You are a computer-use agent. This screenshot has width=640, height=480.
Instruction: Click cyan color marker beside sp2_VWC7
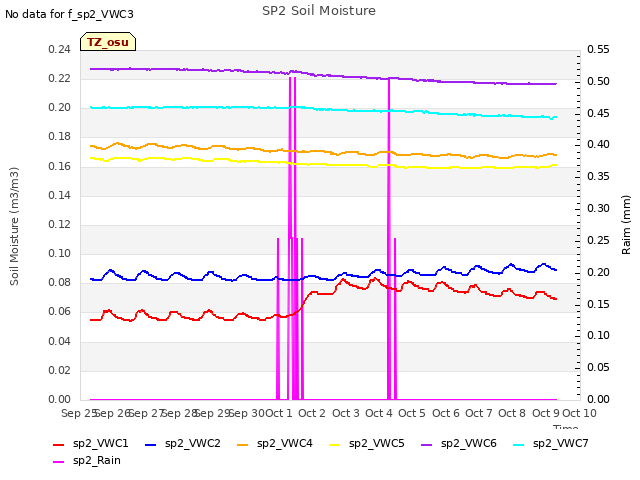(x=518, y=445)
